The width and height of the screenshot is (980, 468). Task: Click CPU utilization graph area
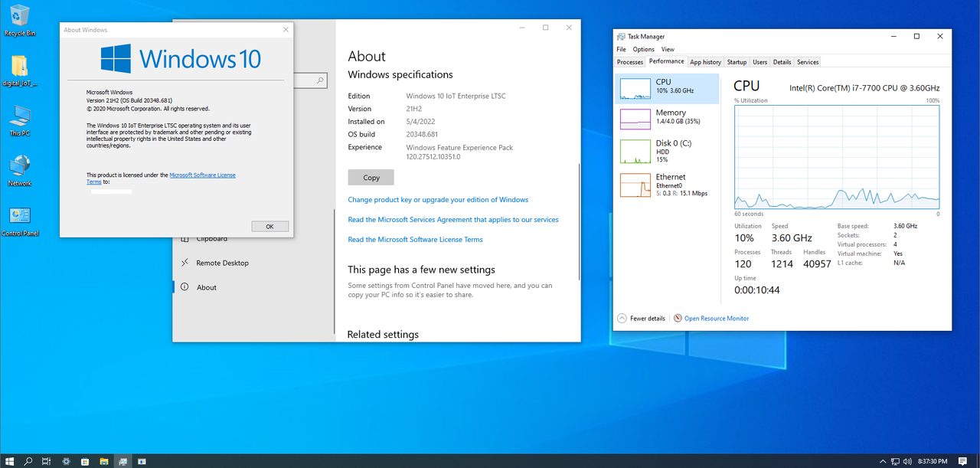(x=837, y=158)
